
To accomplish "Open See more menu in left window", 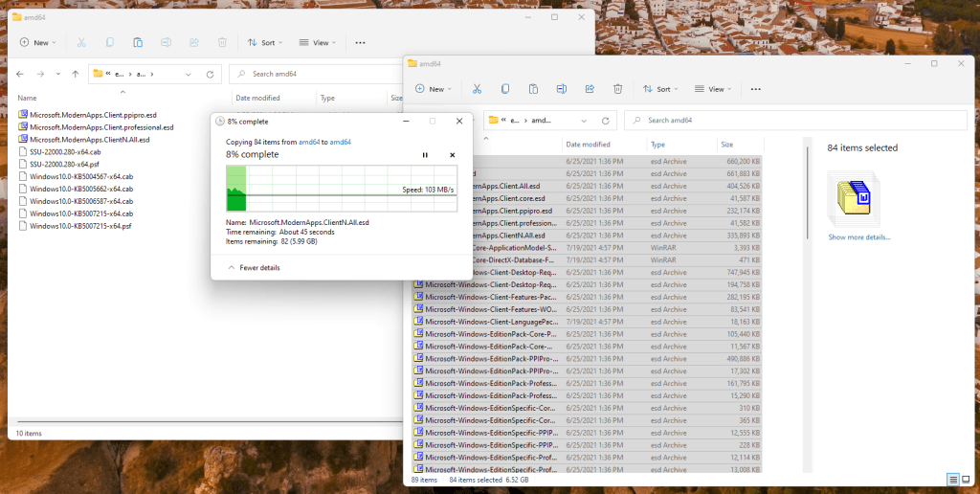I will click(360, 42).
